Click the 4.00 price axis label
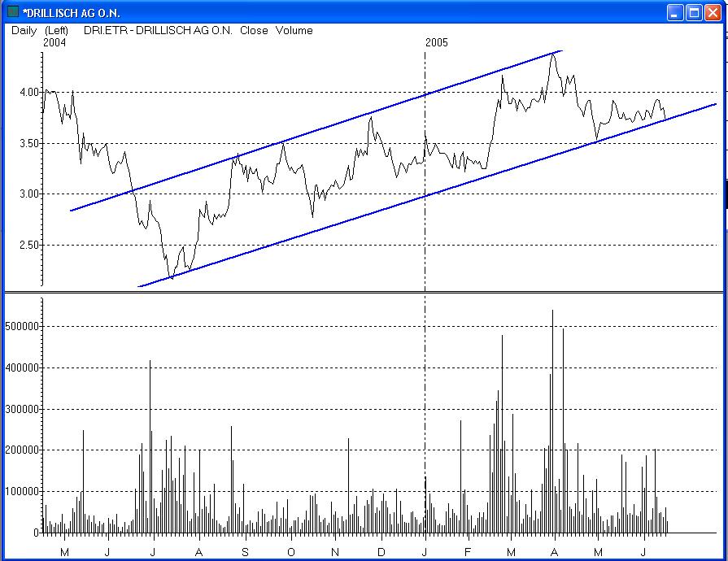Image resolution: width=728 pixels, height=561 pixels. point(28,93)
